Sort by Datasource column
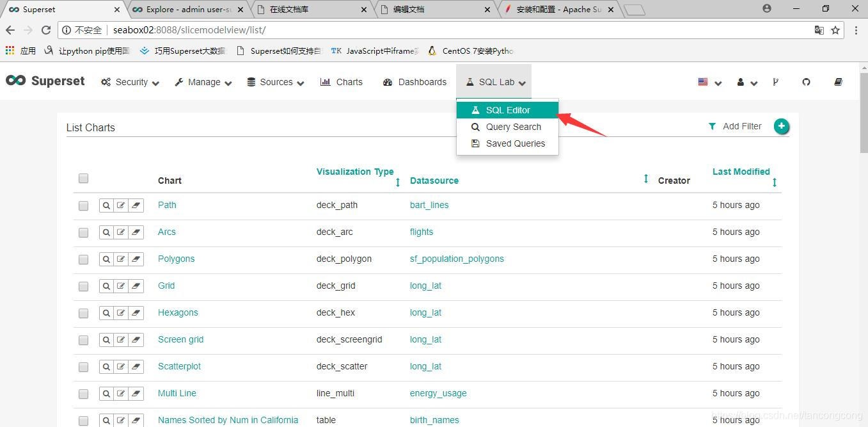 pos(434,181)
